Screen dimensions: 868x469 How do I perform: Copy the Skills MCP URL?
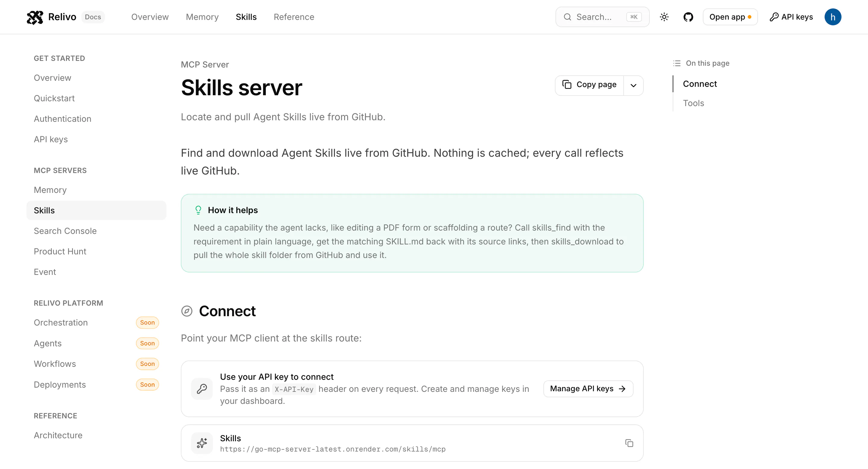(629, 443)
